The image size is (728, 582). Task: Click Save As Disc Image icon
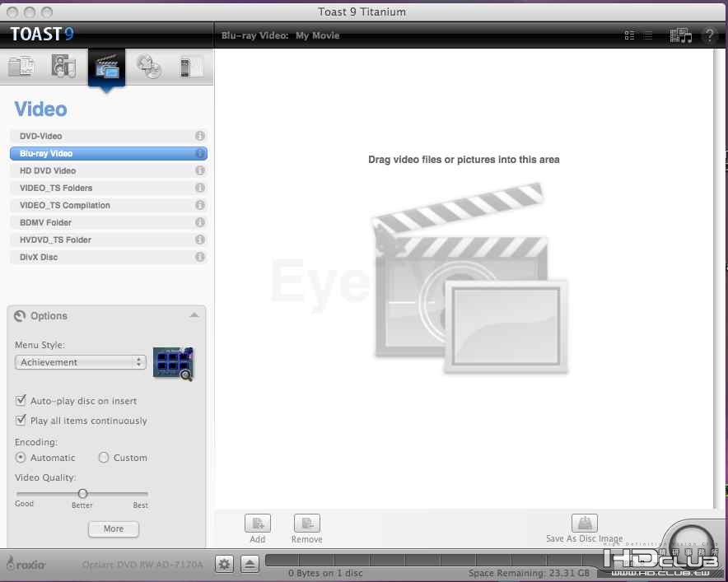point(585,523)
